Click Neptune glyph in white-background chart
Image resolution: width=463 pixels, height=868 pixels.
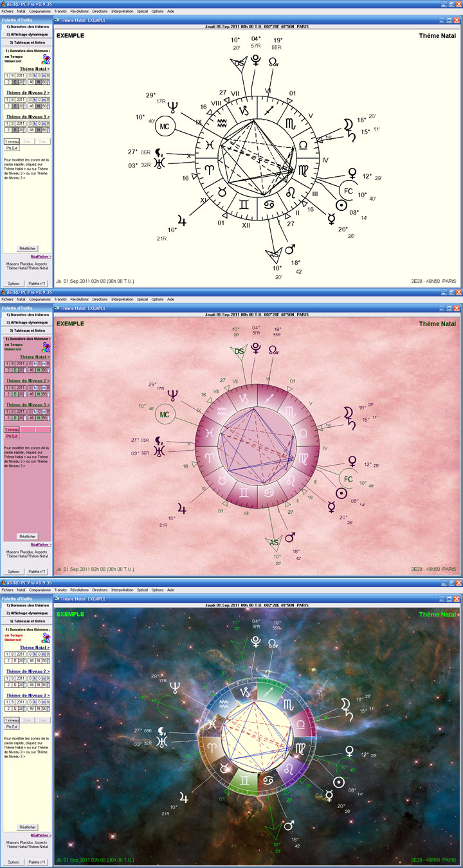click(174, 107)
